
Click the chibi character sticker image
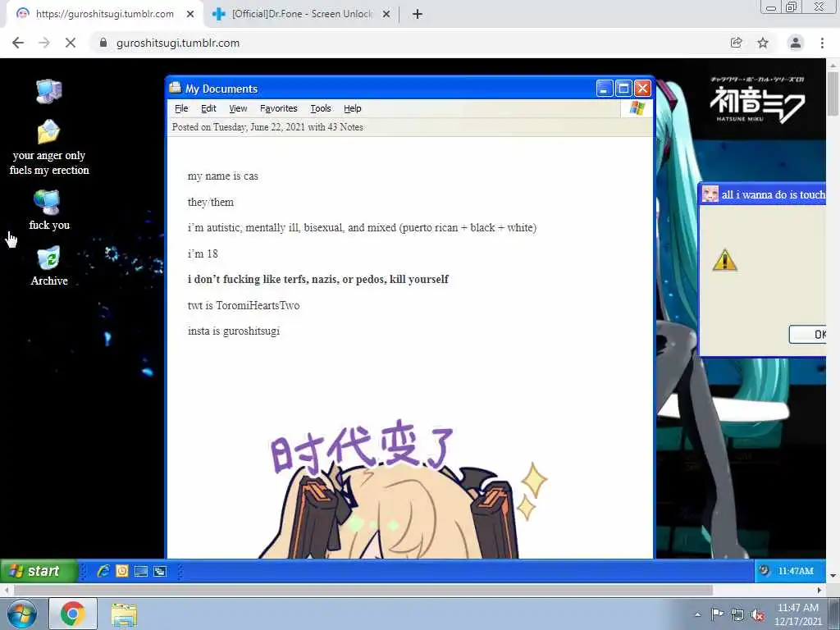click(x=405, y=489)
